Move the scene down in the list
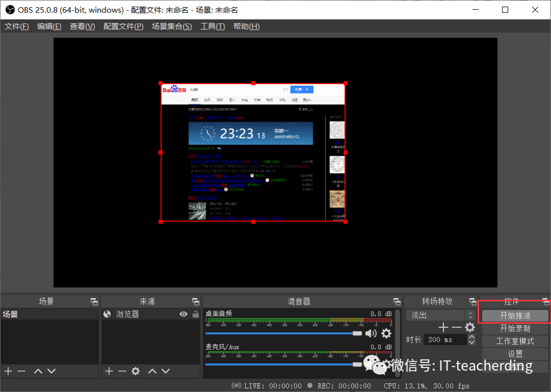This screenshot has width=551, height=392. click(52, 371)
